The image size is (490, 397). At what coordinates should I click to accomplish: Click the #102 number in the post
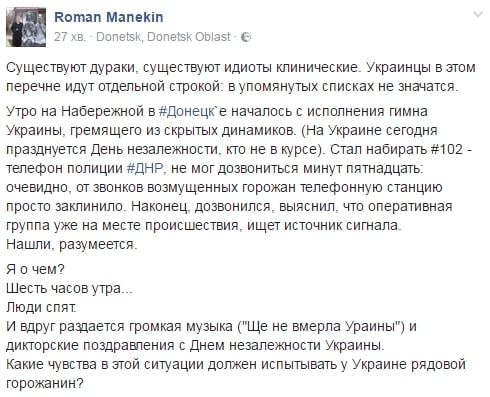coord(447,149)
